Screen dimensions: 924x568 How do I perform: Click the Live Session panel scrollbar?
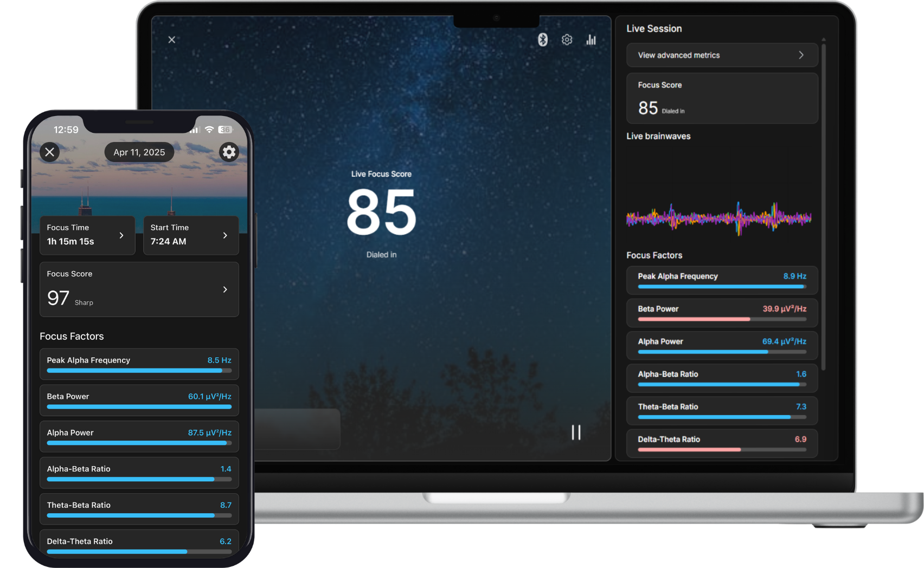click(x=824, y=206)
